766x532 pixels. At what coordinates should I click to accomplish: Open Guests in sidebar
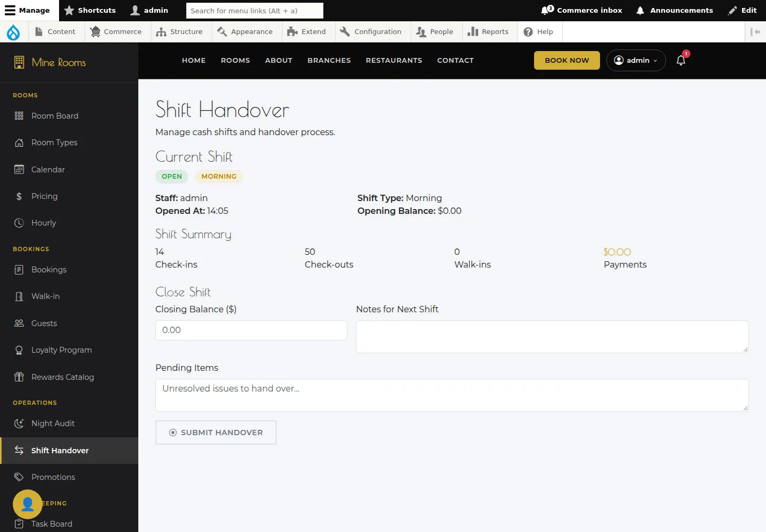(69, 323)
